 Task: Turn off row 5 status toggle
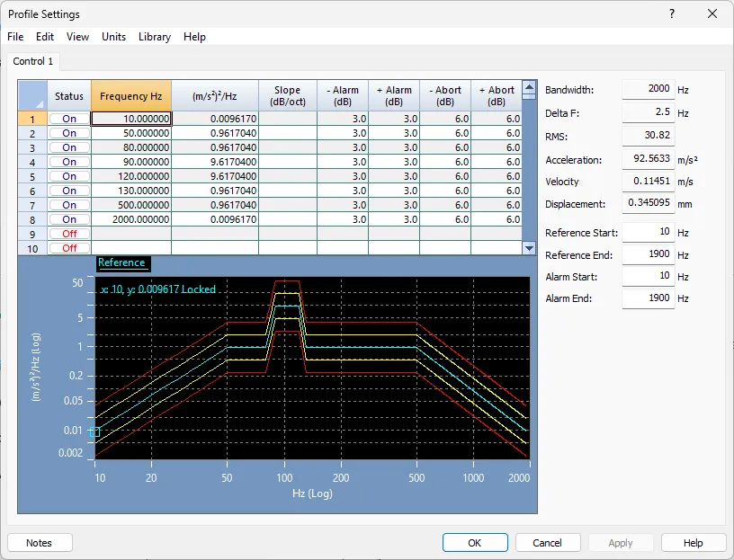pyautogui.click(x=69, y=176)
